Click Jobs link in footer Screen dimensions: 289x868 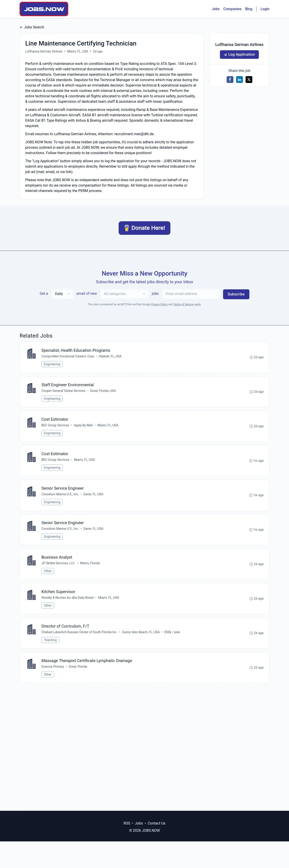click(139, 823)
